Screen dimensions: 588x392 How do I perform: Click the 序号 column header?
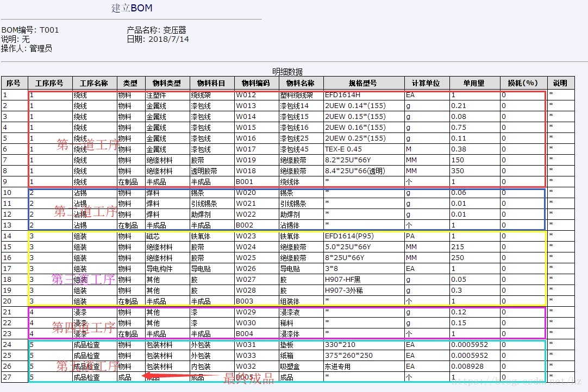[14, 83]
